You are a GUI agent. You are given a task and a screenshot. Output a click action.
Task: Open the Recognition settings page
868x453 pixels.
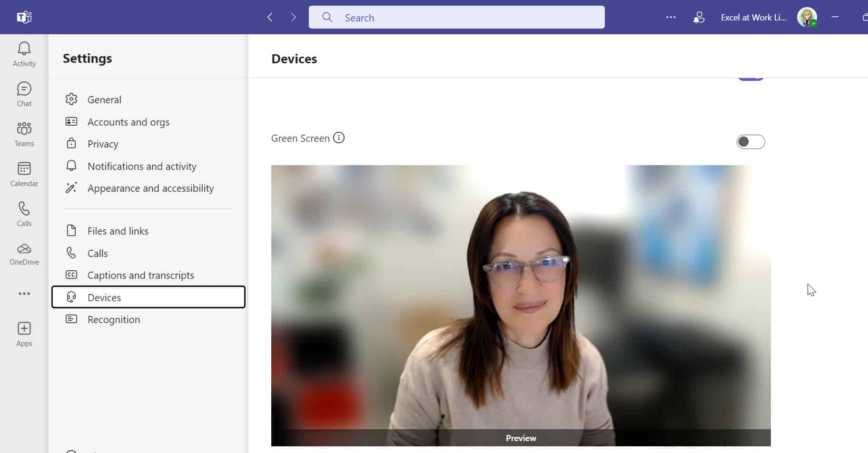click(113, 319)
